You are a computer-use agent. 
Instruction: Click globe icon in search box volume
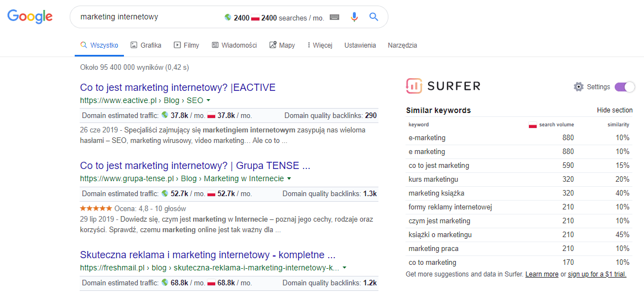pyautogui.click(x=228, y=18)
